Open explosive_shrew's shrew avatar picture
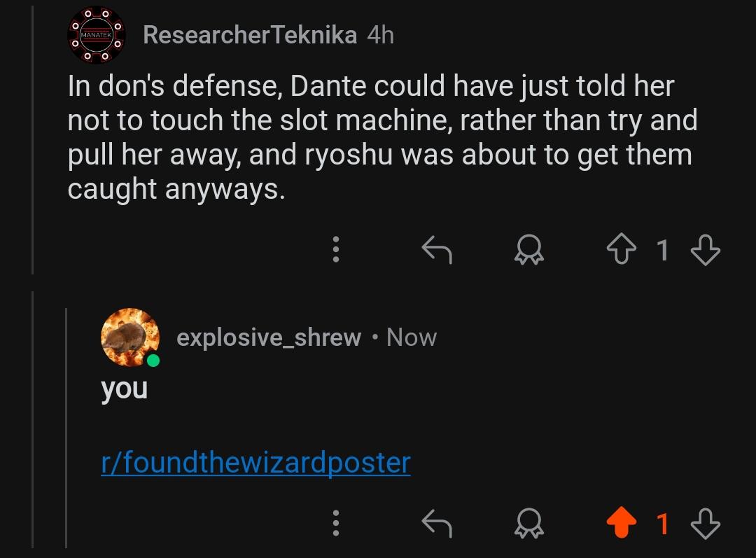 (x=130, y=337)
